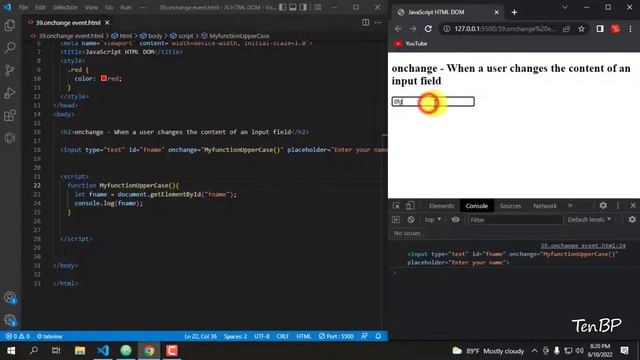Screen dimensions: 640x360
Task: Change encoding via UTF-8
Action: coord(262,336)
